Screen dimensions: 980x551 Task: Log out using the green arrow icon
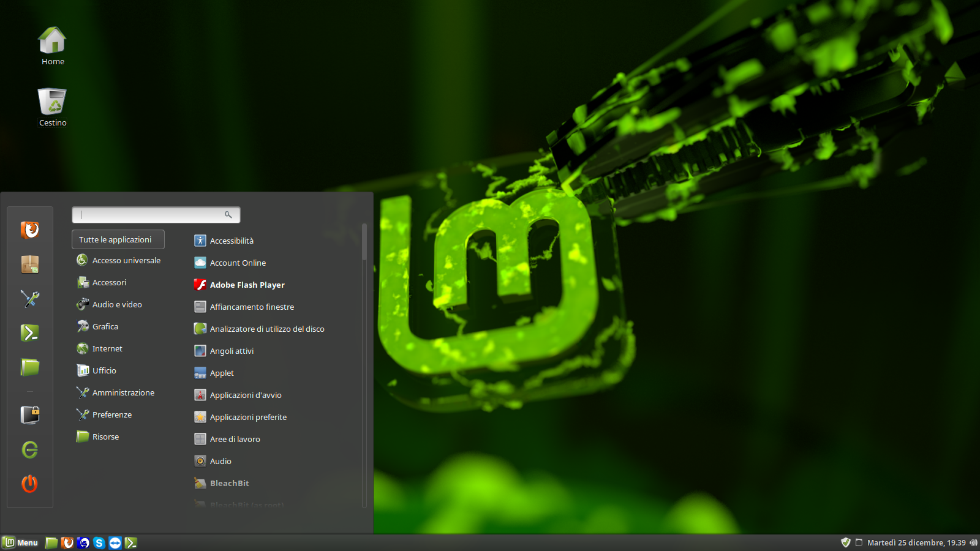29,449
